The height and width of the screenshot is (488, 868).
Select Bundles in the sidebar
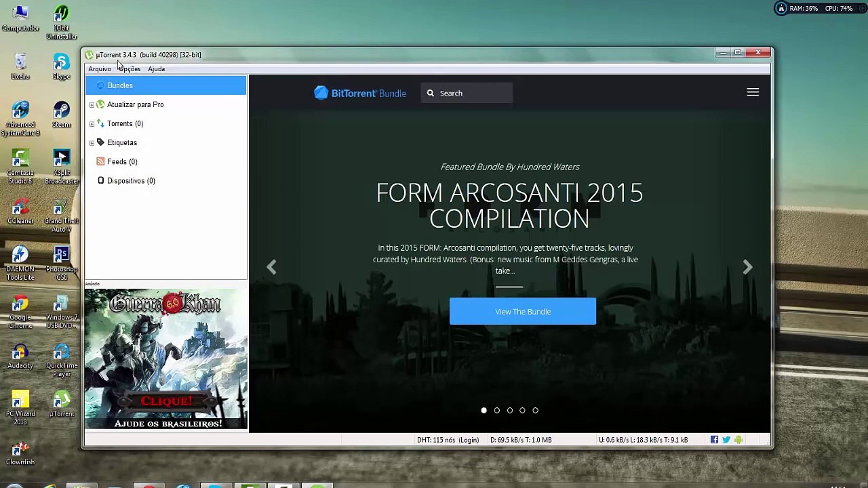tap(166, 85)
